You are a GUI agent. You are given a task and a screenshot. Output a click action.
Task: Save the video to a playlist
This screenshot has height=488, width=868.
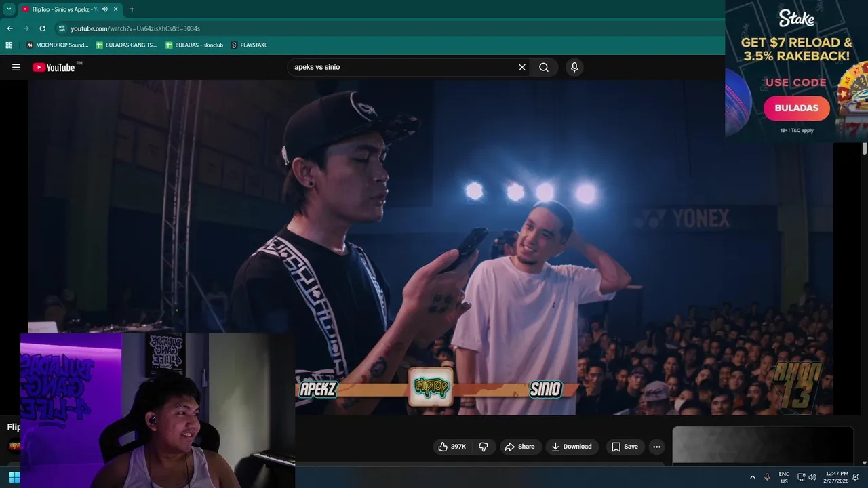(625, 447)
